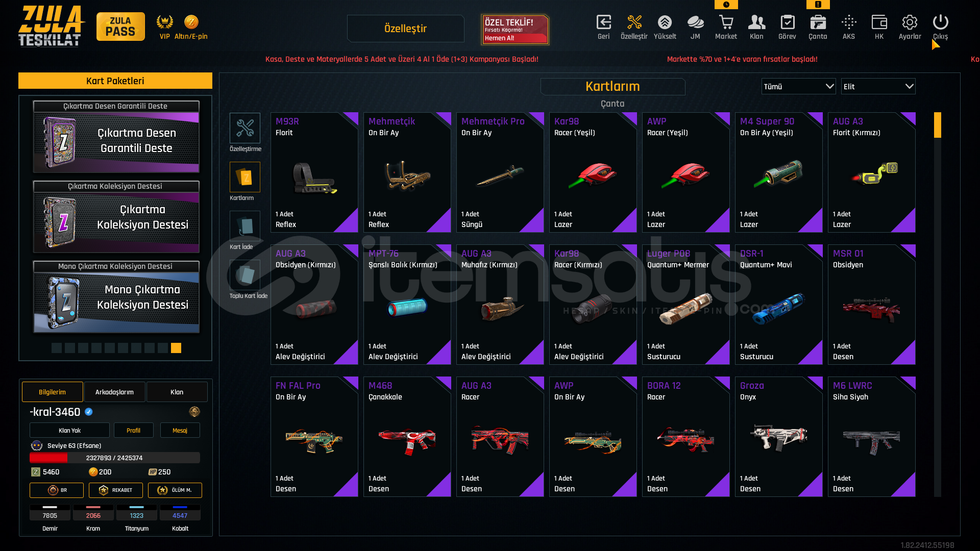Toggle the BR mode button
The image size is (980, 551).
[57, 490]
